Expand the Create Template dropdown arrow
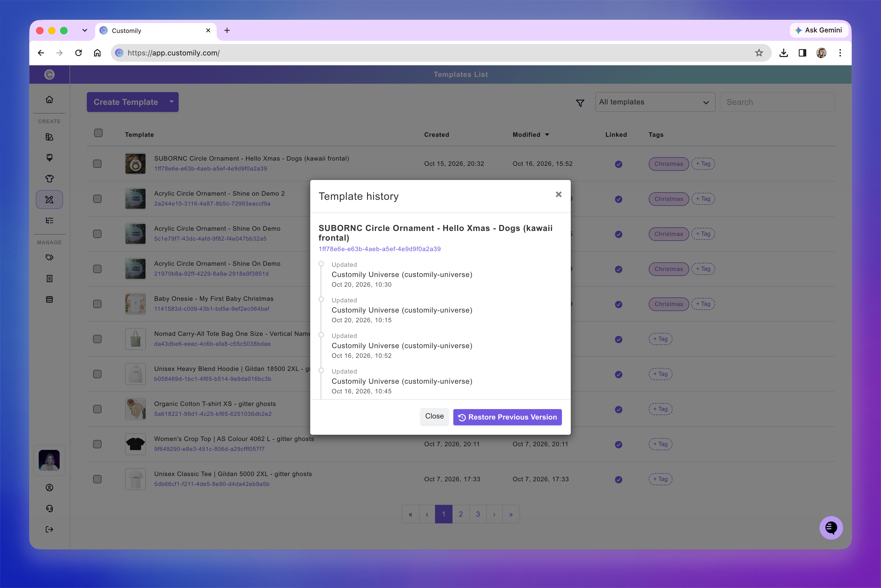The image size is (881, 588). click(171, 102)
